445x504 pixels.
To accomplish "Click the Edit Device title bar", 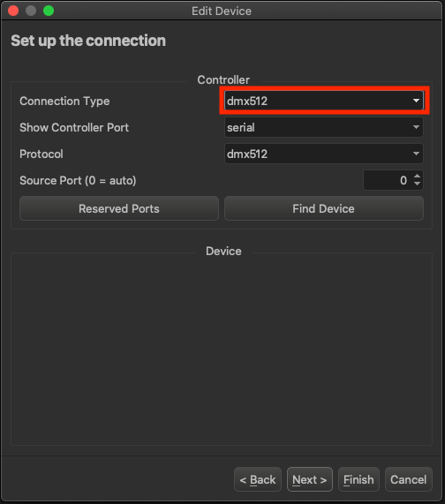I will (222, 11).
